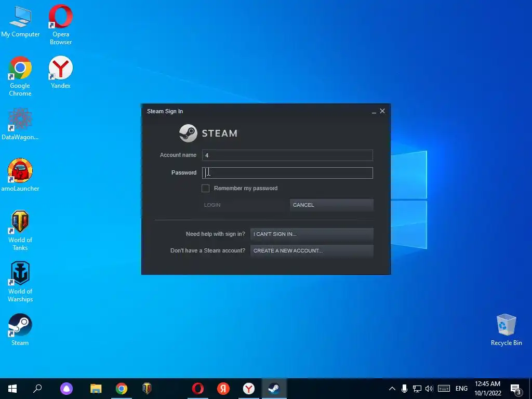Open the network tray icon

[417, 389]
